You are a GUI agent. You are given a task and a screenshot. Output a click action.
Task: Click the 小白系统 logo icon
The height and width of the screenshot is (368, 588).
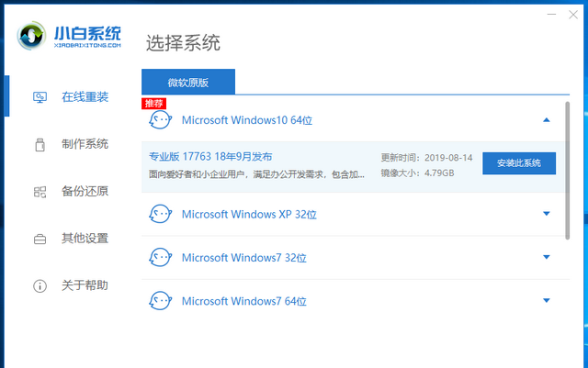pos(31,36)
